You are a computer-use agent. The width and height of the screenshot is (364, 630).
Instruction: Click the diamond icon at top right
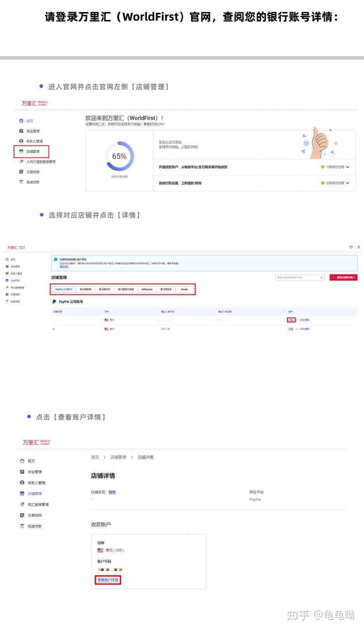[x=351, y=247]
